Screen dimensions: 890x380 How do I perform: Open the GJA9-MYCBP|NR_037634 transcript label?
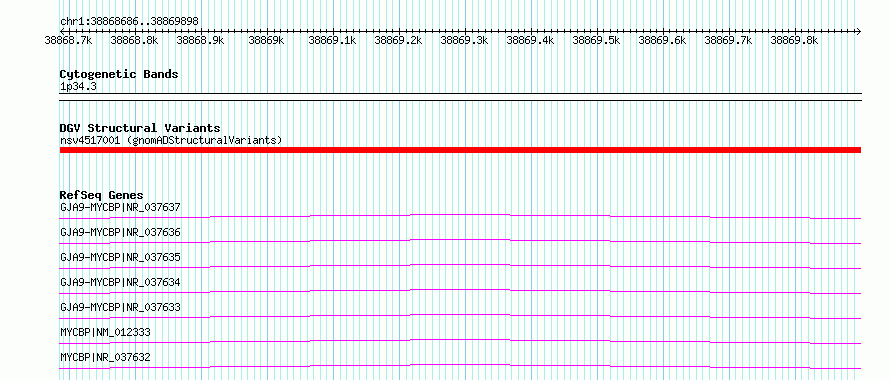coord(120,283)
